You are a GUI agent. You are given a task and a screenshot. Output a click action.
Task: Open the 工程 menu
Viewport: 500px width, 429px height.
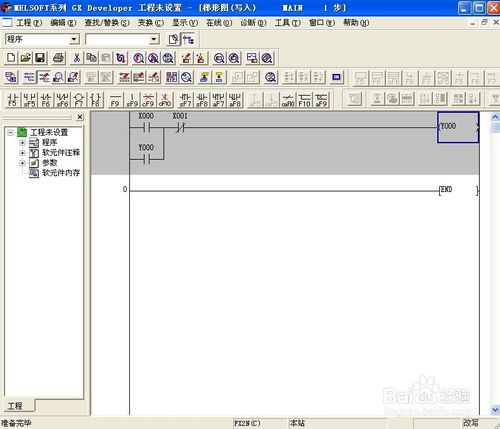29,23
